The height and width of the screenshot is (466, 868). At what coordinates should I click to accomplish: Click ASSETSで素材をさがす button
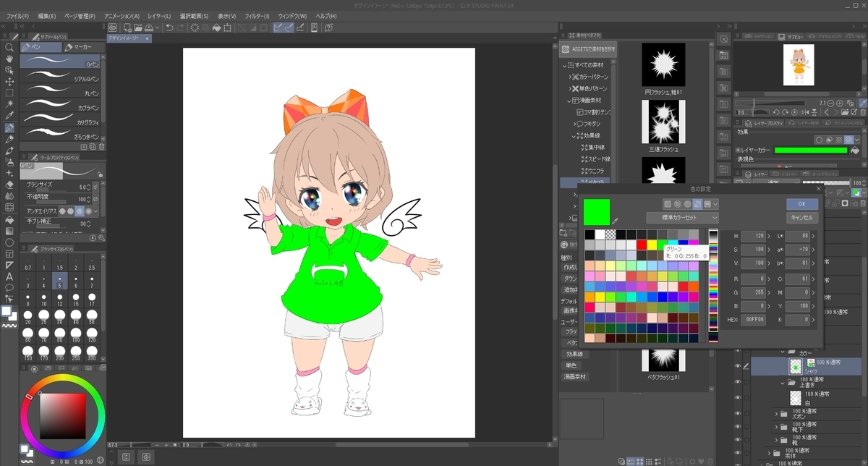(589, 48)
